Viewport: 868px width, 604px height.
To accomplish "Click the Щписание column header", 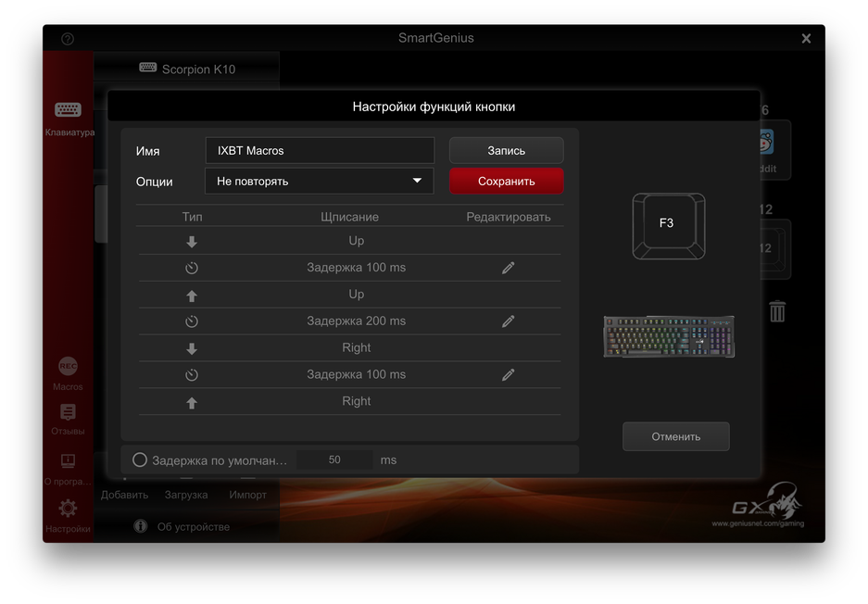I will [350, 217].
